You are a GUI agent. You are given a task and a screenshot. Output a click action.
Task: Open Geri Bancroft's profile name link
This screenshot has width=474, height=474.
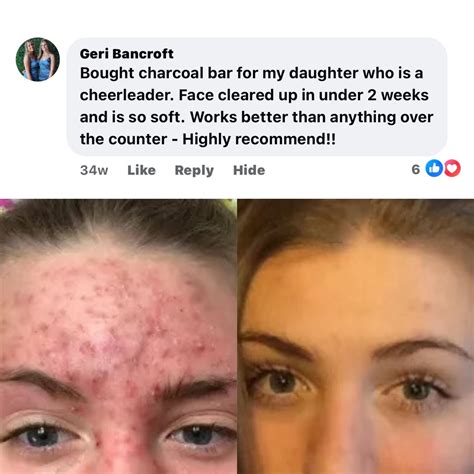tap(127, 54)
